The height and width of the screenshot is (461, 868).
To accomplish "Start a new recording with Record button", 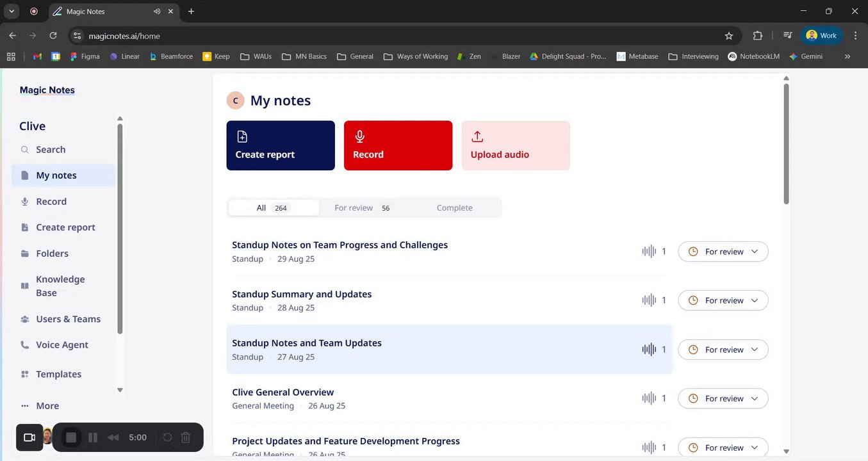I will click(x=398, y=145).
